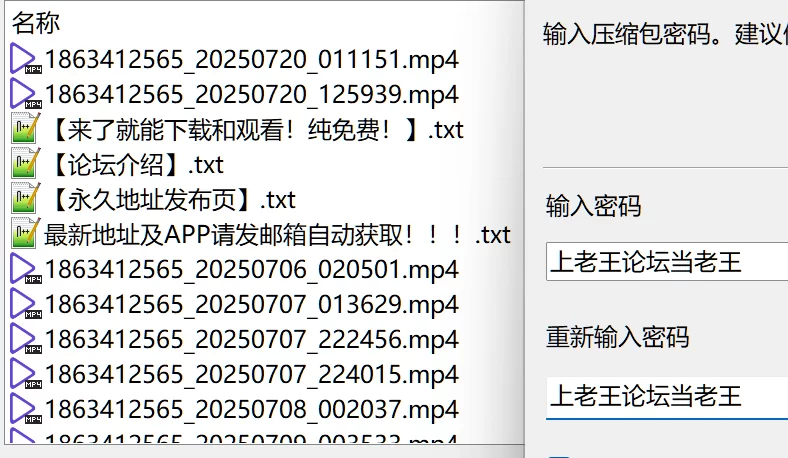This screenshot has height=458, width=788.
Task: Click the 输入密码 password field
Action: point(667,261)
